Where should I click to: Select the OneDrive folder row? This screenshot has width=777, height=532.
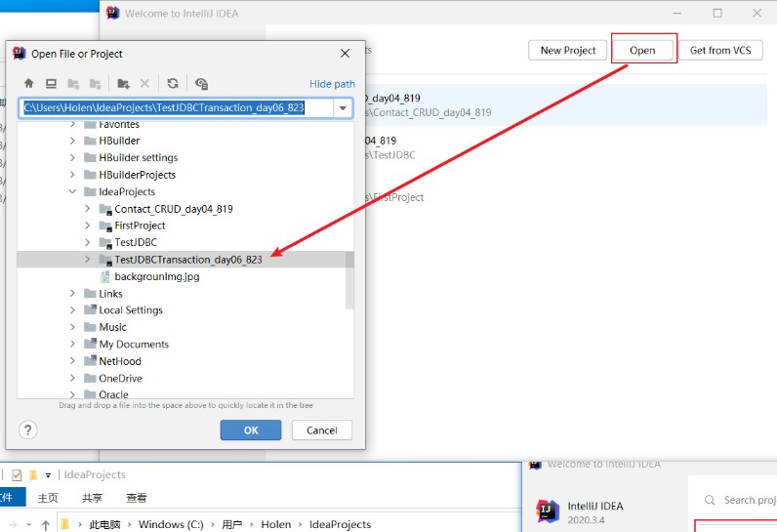(x=185, y=378)
